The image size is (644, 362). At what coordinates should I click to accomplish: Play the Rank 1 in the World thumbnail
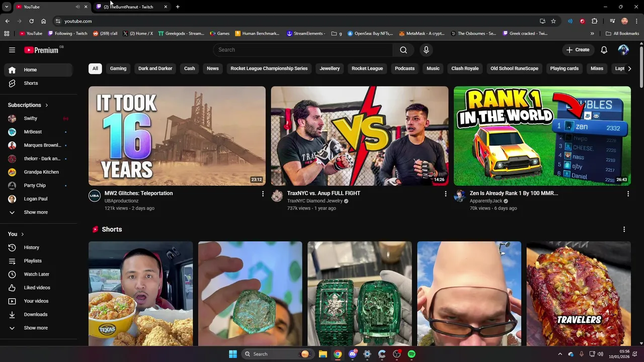[542, 136]
